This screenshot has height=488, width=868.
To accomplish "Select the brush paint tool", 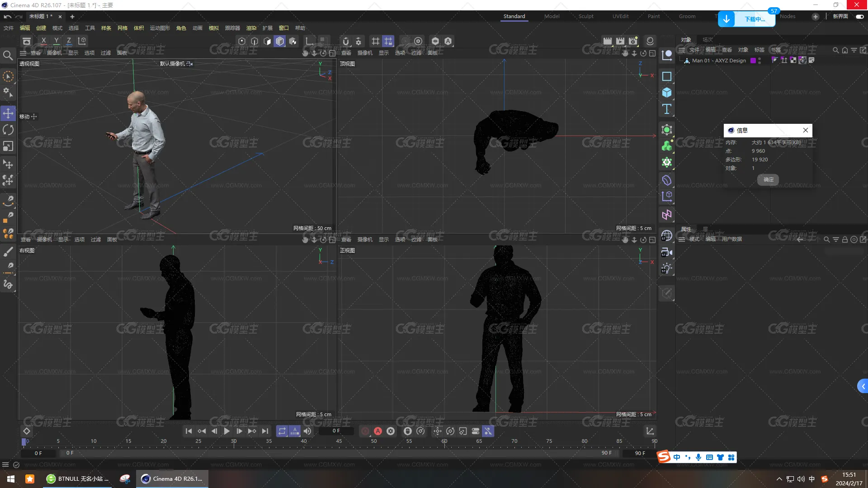I will [x=8, y=251].
